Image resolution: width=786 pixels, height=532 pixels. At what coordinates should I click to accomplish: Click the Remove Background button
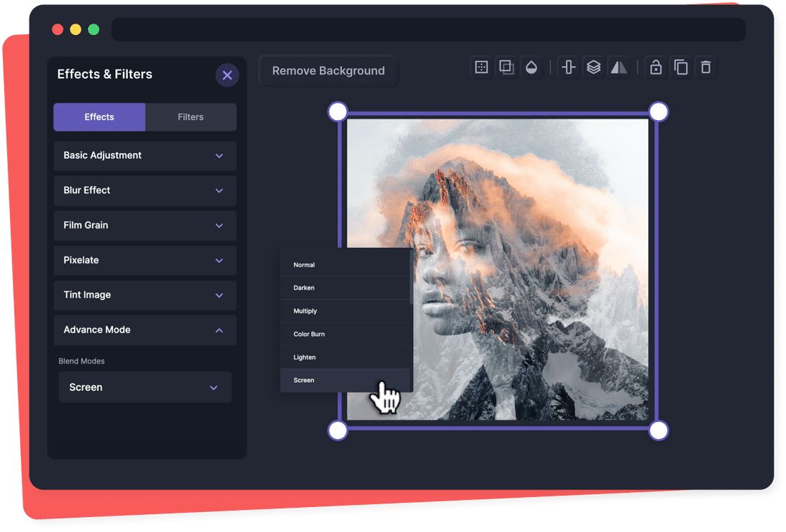(x=328, y=70)
